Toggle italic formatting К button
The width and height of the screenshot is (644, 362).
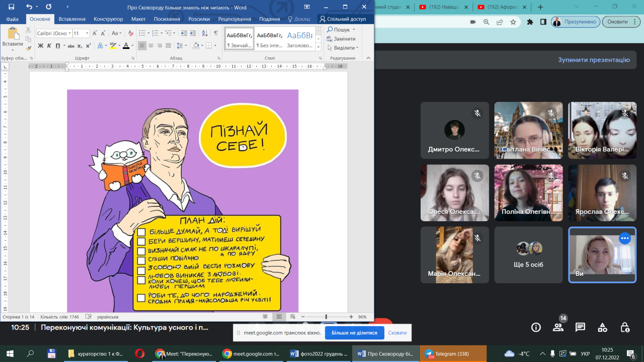(49, 46)
